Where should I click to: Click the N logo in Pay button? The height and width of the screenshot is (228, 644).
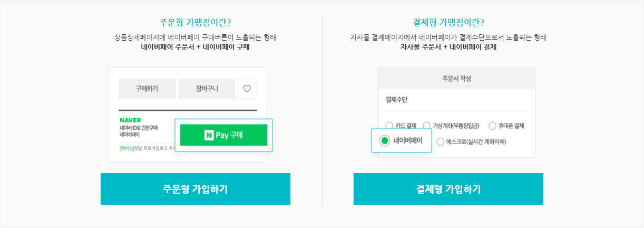pyautogui.click(x=209, y=135)
